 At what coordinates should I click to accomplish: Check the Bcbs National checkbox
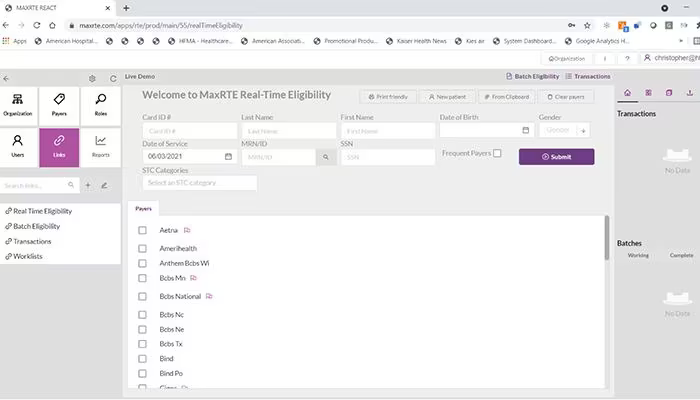click(142, 296)
